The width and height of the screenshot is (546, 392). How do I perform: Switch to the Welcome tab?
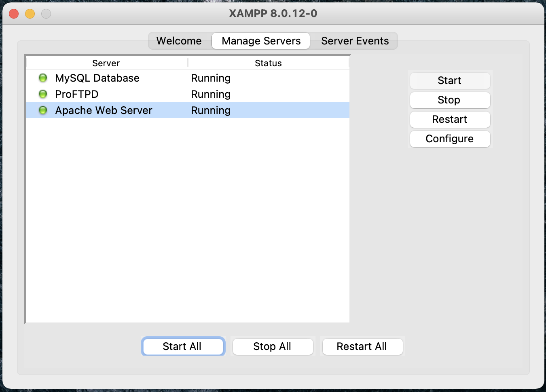179,41
